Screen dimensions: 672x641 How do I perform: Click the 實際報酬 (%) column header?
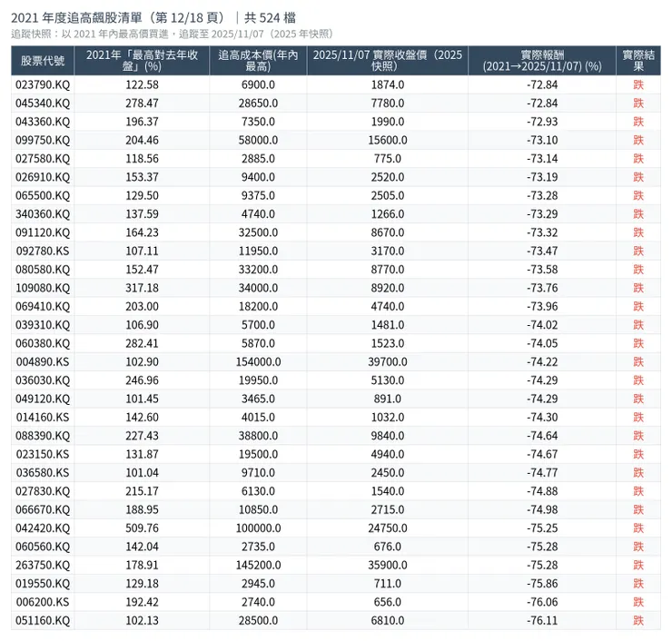coord(542,61)
